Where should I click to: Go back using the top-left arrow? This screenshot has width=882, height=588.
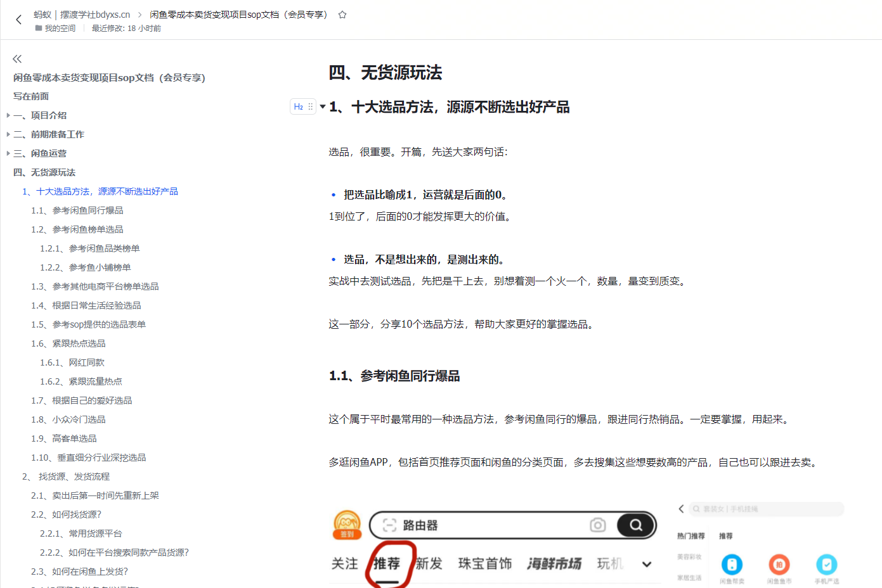pos(18,20)
